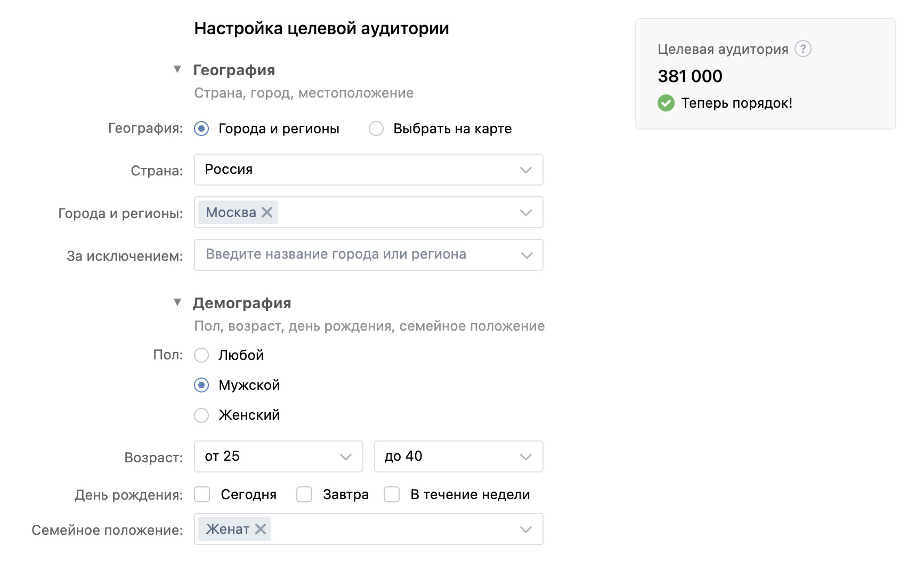
Task: Select Мужской gender radio button
Action: [x=201, y=385]
